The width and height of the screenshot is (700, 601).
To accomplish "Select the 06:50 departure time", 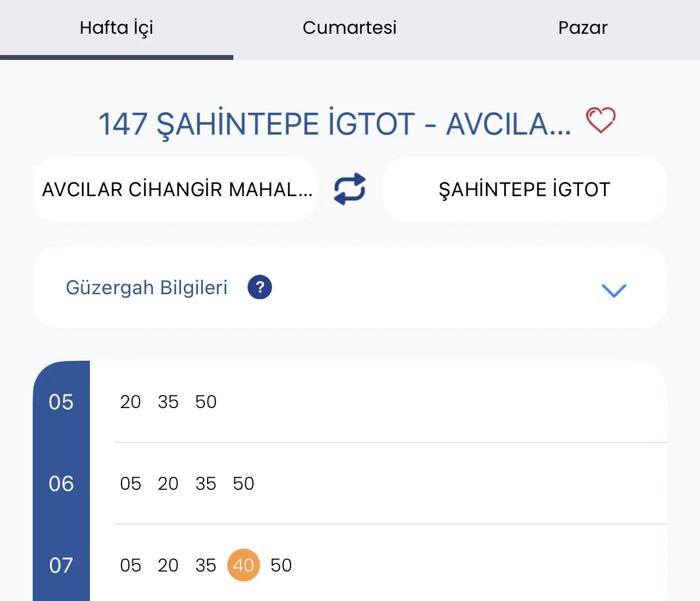I will (x=243, y=483).
